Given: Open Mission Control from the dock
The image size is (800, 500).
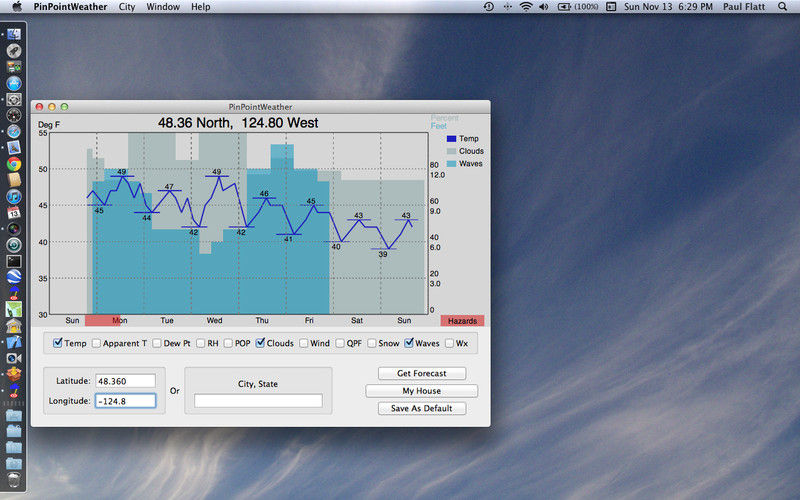Looking at the screenshot, I should 14,67.
